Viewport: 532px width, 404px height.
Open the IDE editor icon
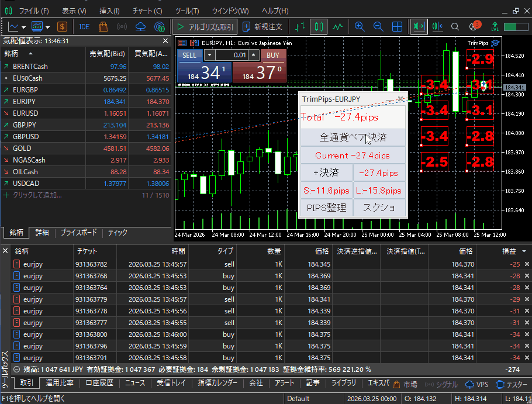(x=84, y=27)
